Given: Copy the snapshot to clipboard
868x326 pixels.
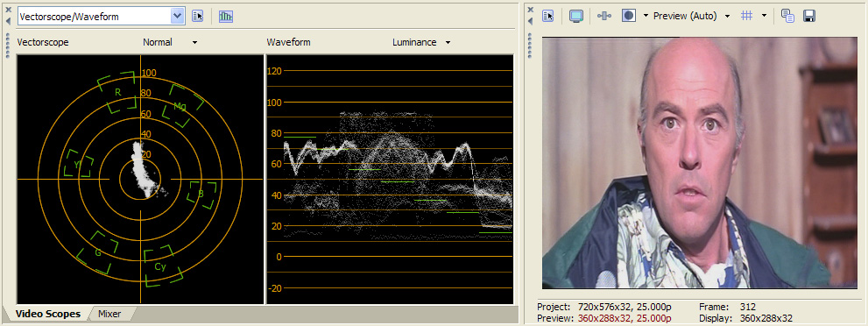Looking at the screenshot, I should pyautogui.click(x=787, y=16).
